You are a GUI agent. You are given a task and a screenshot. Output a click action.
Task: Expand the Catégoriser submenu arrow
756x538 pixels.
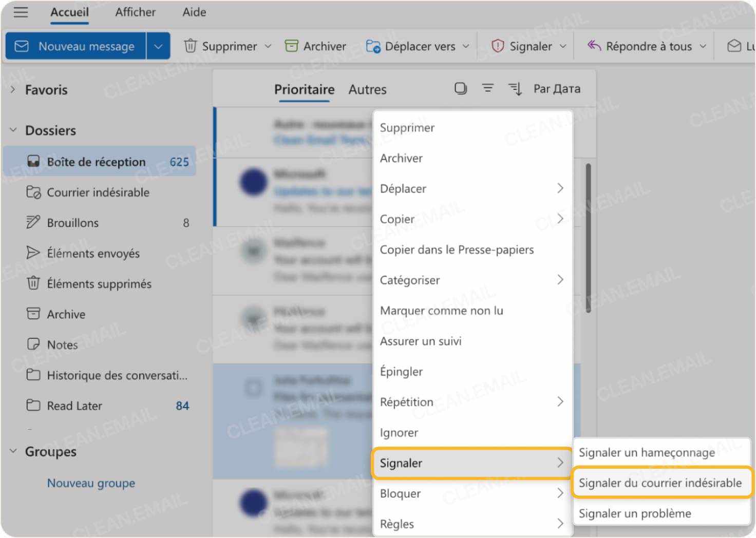click(560, 280)
